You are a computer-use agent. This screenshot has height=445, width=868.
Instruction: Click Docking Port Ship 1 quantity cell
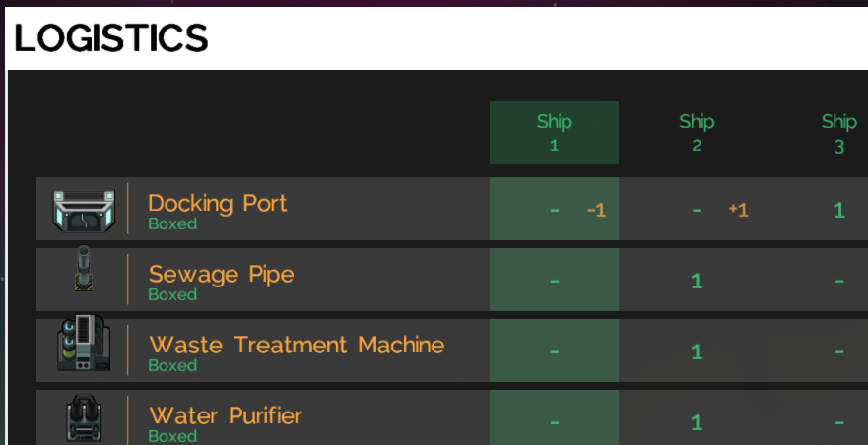(x=554, y=210)
